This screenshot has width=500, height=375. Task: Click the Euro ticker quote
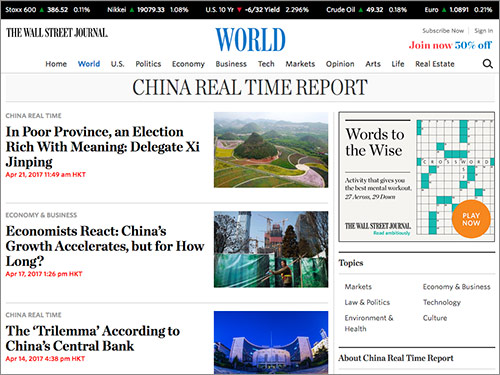[x=458, y=10]
